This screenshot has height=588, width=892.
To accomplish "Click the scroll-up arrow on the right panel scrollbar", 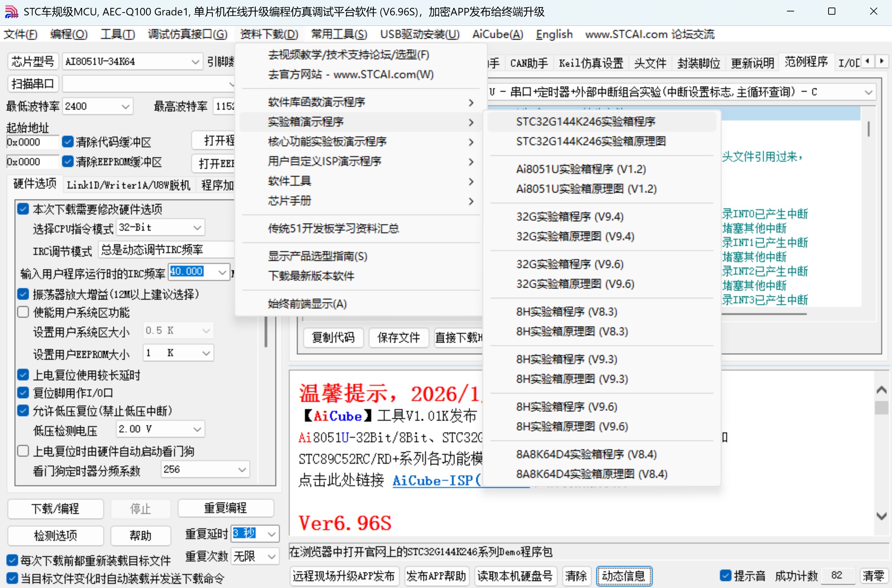I will click(881, 390).
